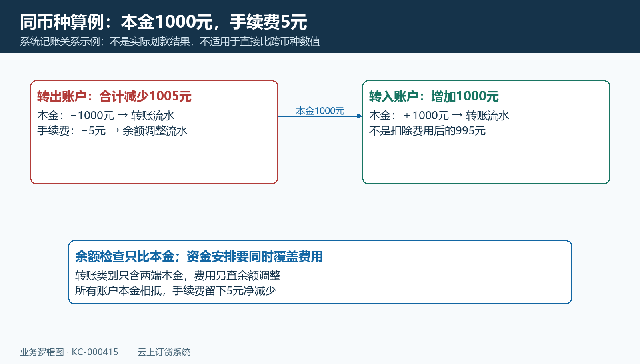Screen dimensions: 640x364
Task: Click the footer text 云上订货系统
Action: click(164, 352)
